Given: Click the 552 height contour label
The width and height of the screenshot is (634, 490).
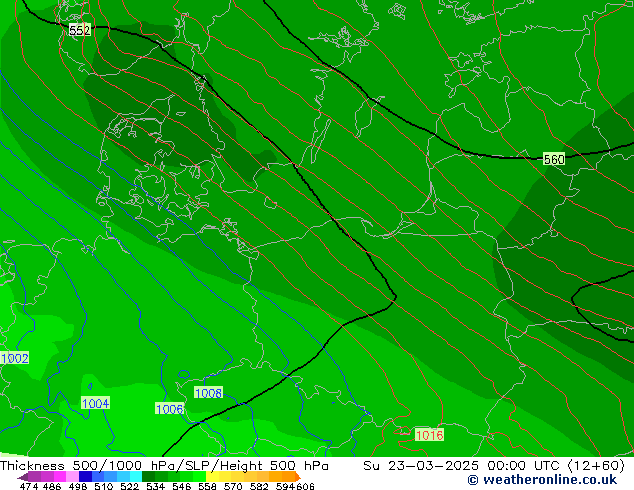Looking at the screenshot, I should 80,30.
